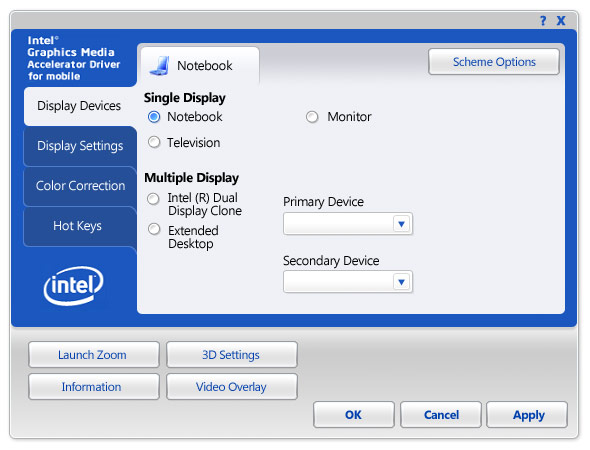Apply the display changes
This screenshot has height=450, width=590.
coord(527,415)
